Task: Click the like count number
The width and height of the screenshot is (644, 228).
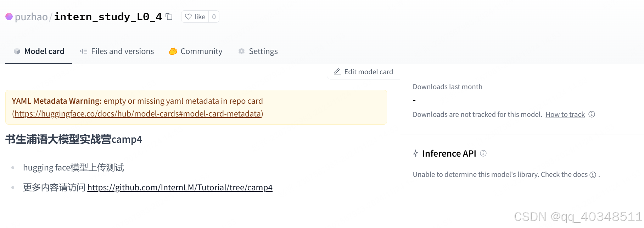Action: pos(214,17)
